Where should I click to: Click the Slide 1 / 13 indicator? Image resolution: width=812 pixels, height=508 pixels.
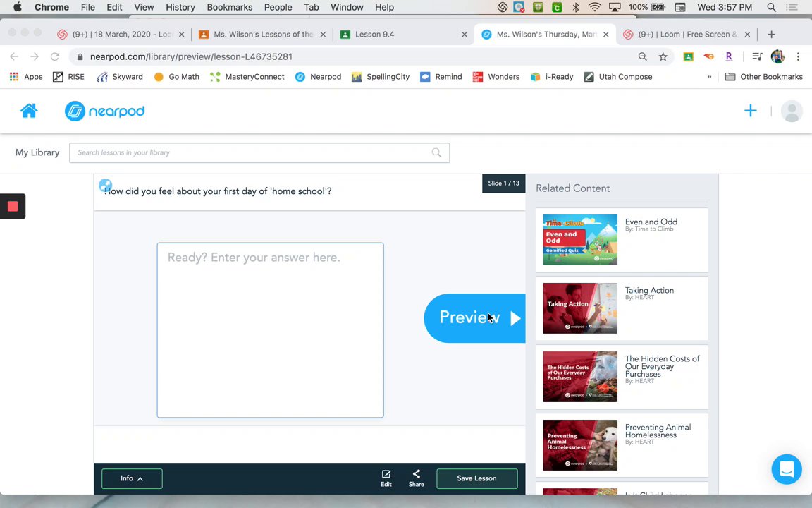(x=504, y=183)
